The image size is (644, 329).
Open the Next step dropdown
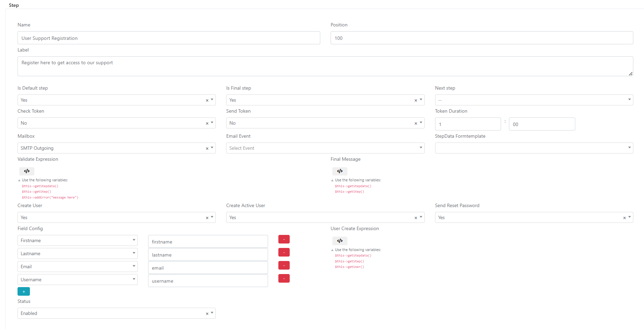pos(534,100)
